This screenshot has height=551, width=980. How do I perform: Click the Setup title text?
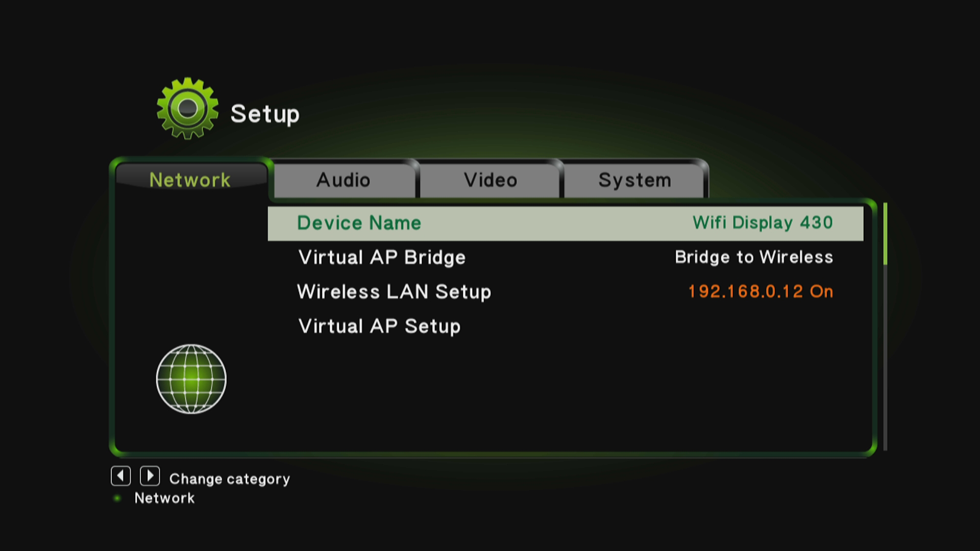pos(265,114)
